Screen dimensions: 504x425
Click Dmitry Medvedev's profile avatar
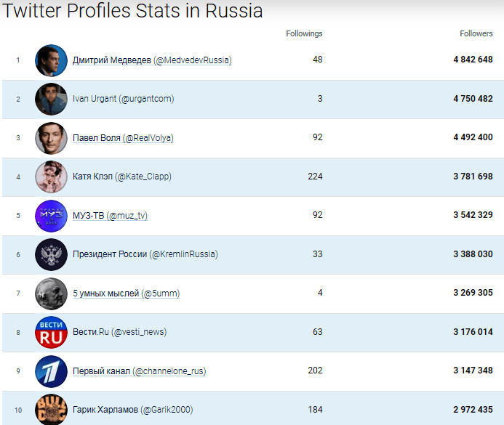point(51,60)
